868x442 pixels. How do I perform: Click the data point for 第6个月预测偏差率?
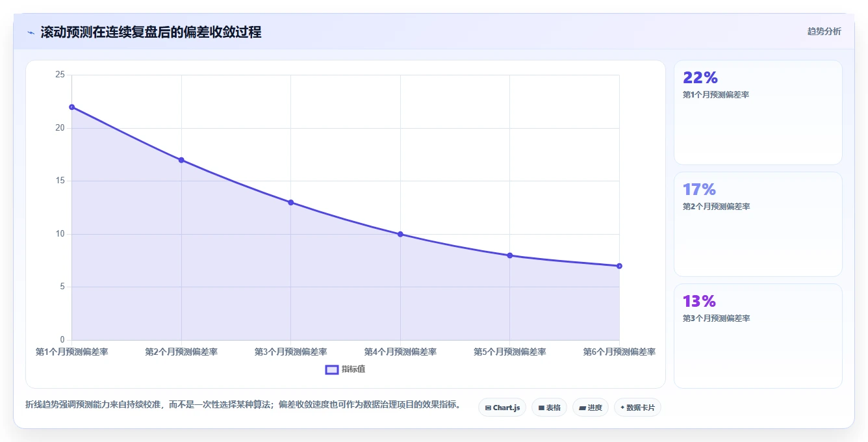tap(619, 266)
